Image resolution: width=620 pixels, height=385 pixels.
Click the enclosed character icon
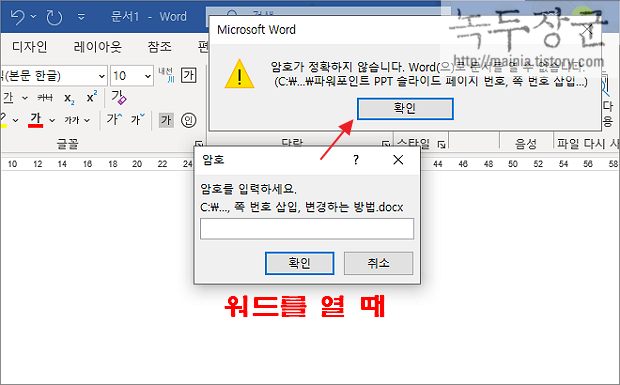click(189, 120)
